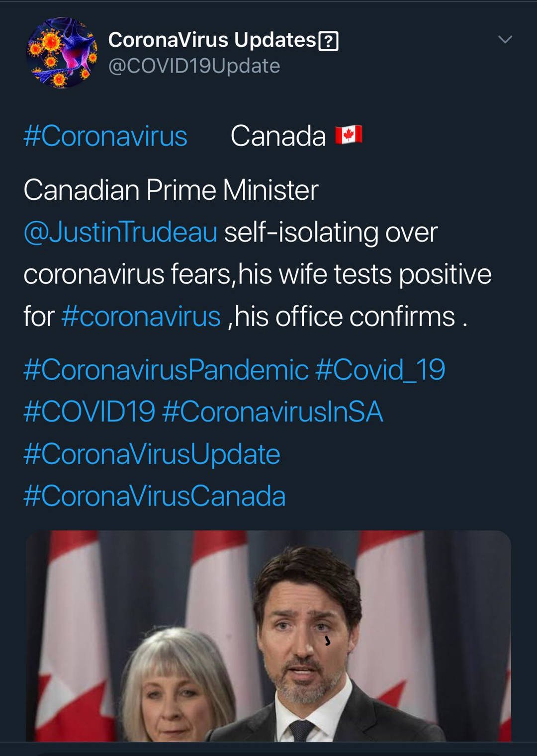Tap the capitalized #Coronavirus hashtag before Canada

(x=105, y=136)
